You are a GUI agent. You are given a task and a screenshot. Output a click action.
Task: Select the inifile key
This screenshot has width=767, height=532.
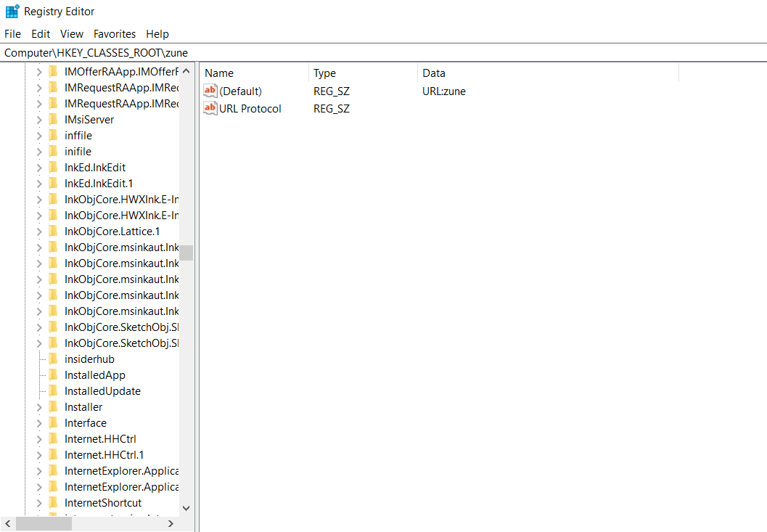pos(78,151)
